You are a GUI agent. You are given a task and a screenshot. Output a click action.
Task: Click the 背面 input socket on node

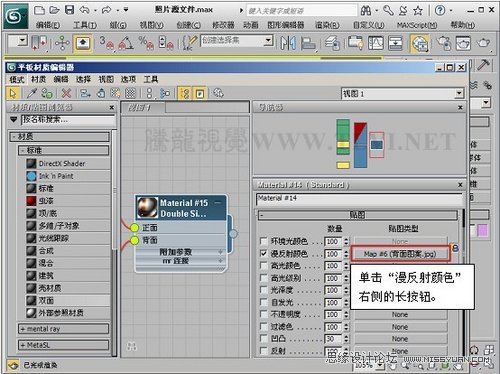tap(134, 240)
